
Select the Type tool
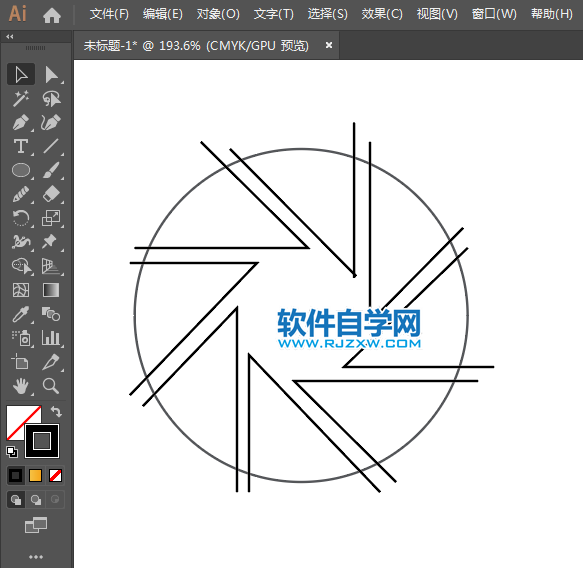(21, 146)
